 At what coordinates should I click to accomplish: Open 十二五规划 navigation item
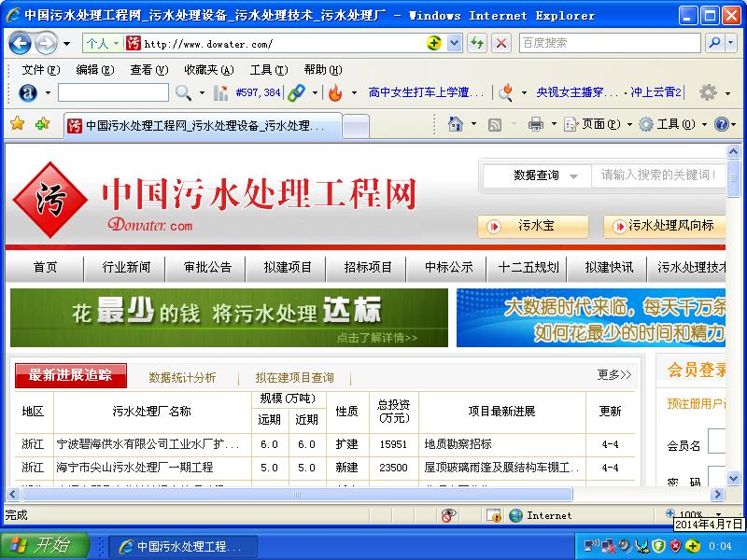click(529, 267)
